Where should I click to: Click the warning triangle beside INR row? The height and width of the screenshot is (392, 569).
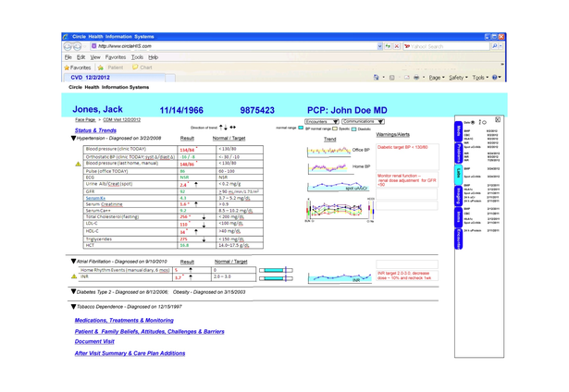click(x=74, y=276)
